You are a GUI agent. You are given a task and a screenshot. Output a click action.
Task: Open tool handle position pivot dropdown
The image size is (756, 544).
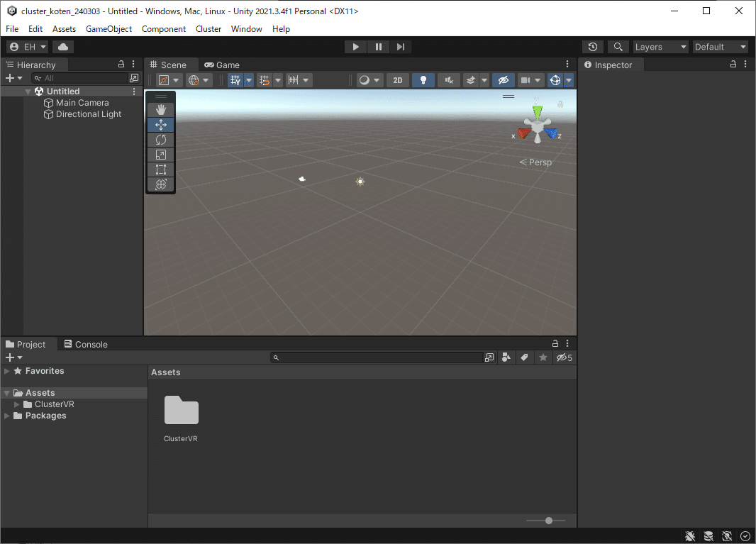(169, 80)
